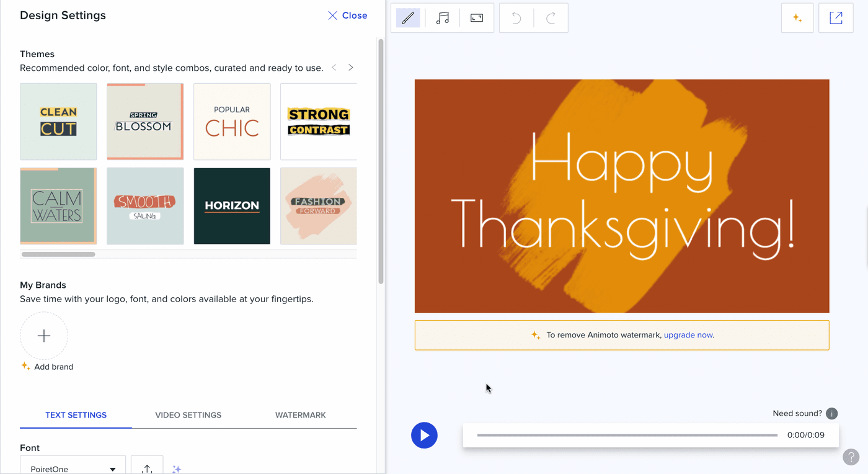Apply the Smooth Sailing theme
Screen dimensions: 868x474
click(145, 206)
